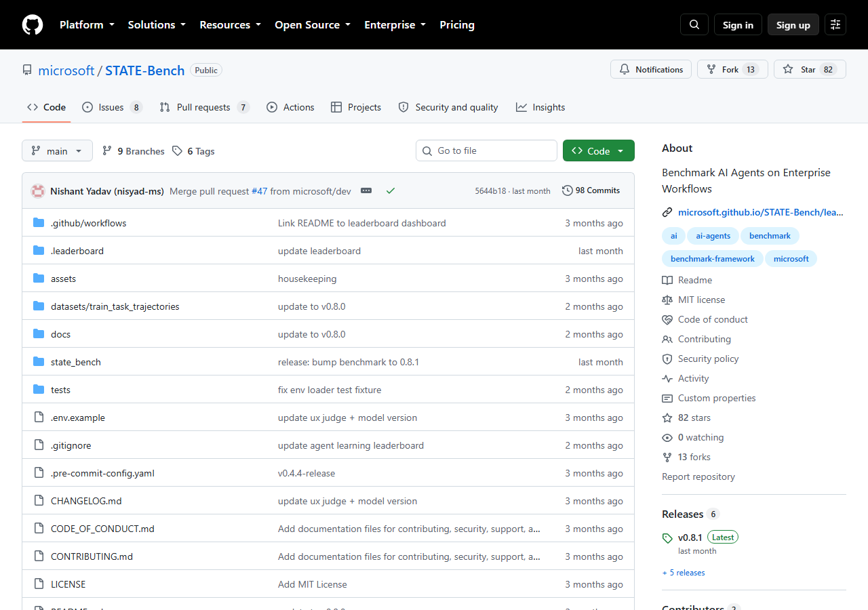Click the ai-agents topic tag
This screenshot has height=610, width=868.
713,236
